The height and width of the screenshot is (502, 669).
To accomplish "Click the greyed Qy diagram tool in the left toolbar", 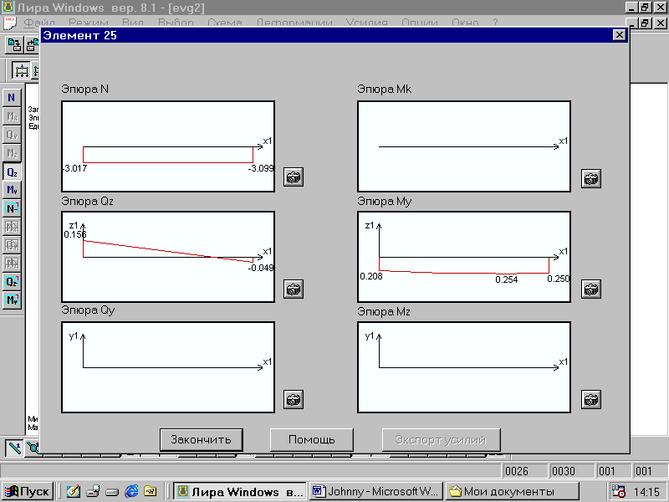I will pyautogui.click(x=12, y=135).
